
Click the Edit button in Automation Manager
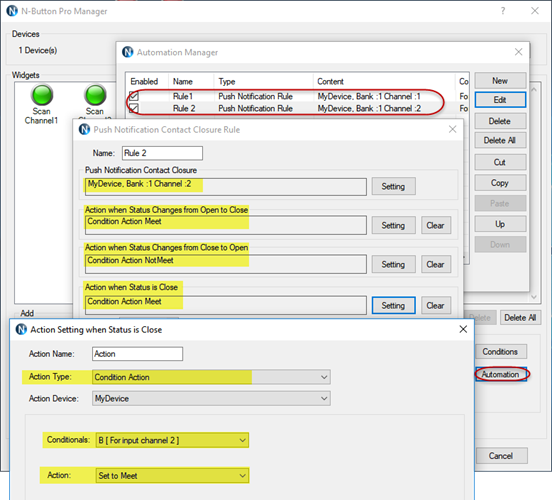pyautogui.click(x=500, y=100)
